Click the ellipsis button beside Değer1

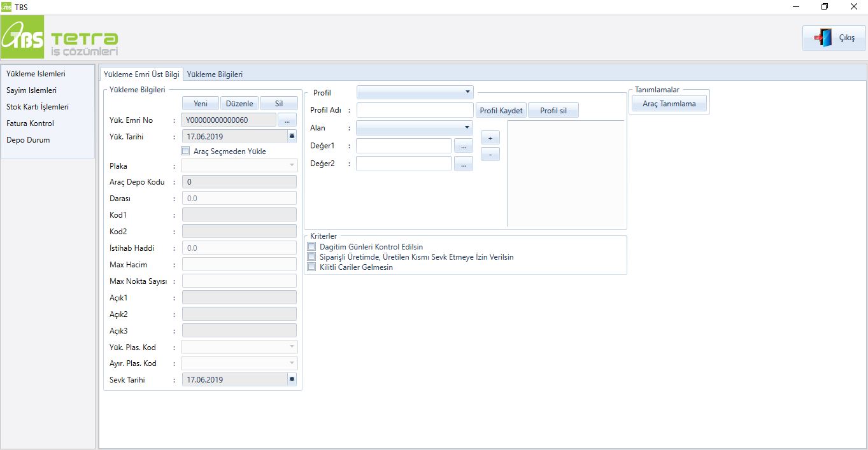pyautogui.click(x=463, y=146)
